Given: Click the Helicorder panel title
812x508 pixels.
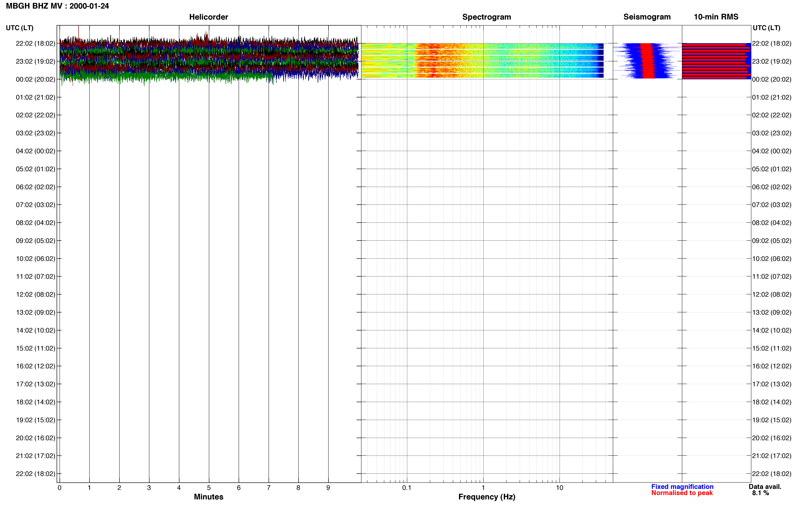Looking at the screenshot, I should tap(209, 17).
